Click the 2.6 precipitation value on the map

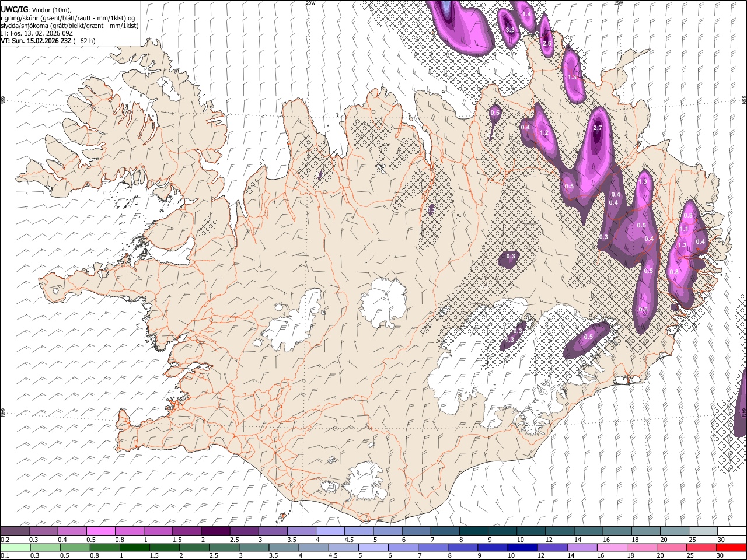547,43
